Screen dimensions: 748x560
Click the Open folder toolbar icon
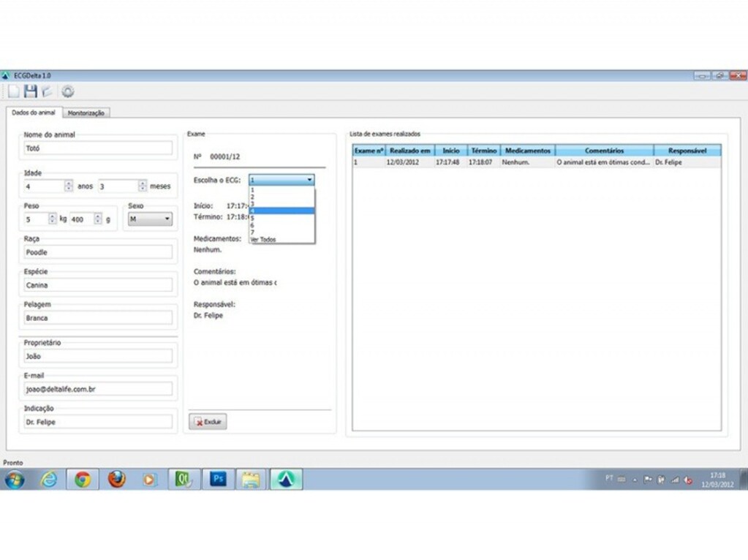tap(47, 91)
